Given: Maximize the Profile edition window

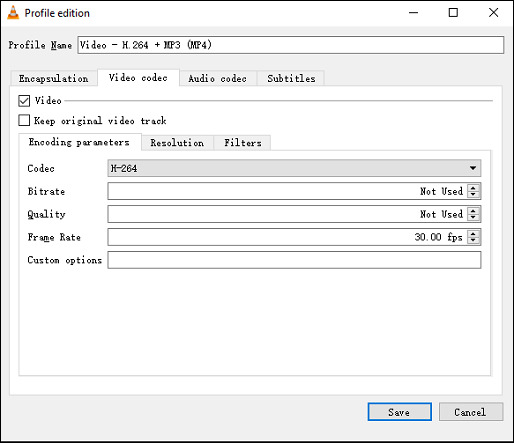Looking at the screenshot, I should click(453, 13).
